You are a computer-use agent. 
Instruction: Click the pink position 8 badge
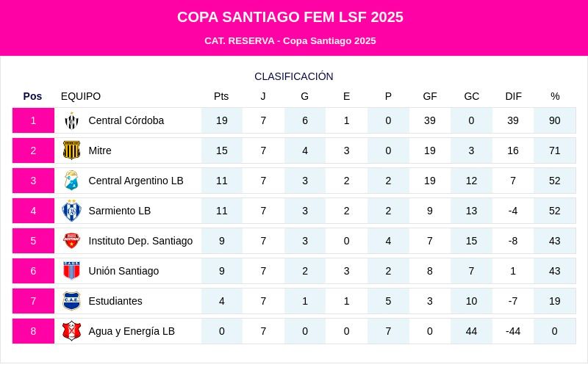tap(33, 331)
